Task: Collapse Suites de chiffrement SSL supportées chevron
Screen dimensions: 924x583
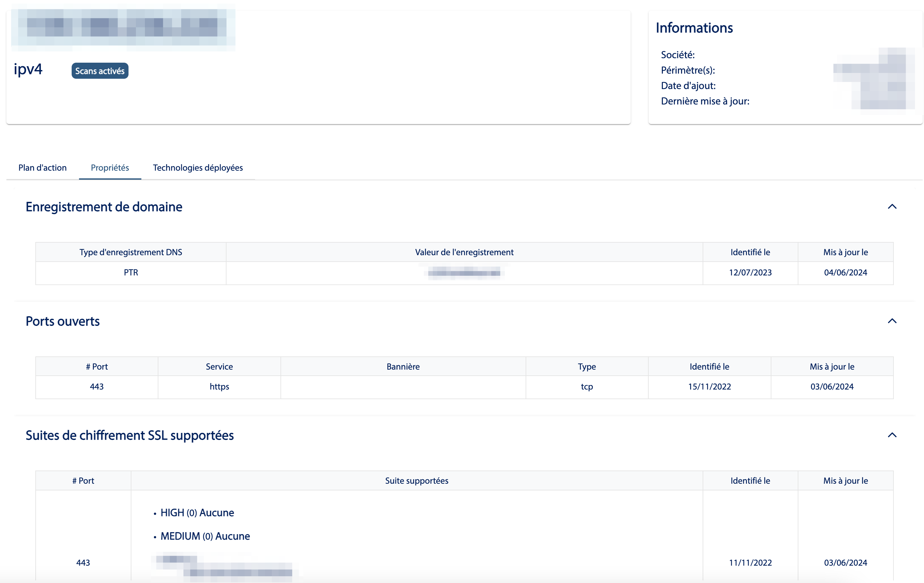Action: [x=892, y=435]
